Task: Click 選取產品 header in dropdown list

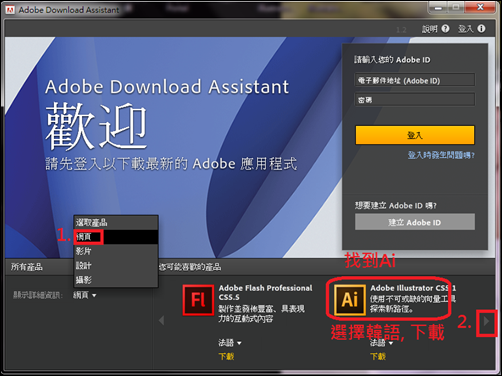Action: (x=116, y=222)
